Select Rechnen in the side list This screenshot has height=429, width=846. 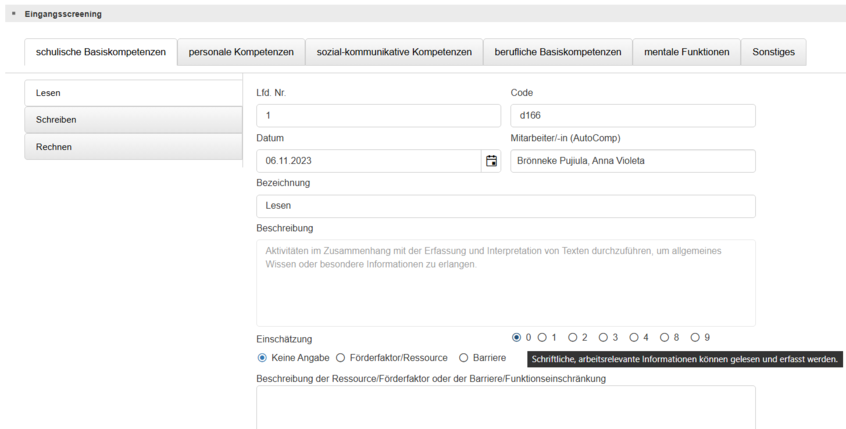(132, 147)
